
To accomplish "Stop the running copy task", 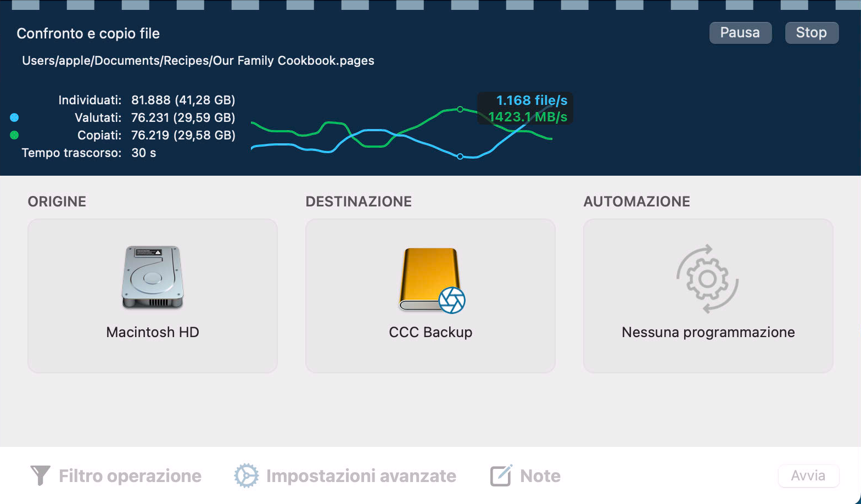I will [x=812, y=33].
